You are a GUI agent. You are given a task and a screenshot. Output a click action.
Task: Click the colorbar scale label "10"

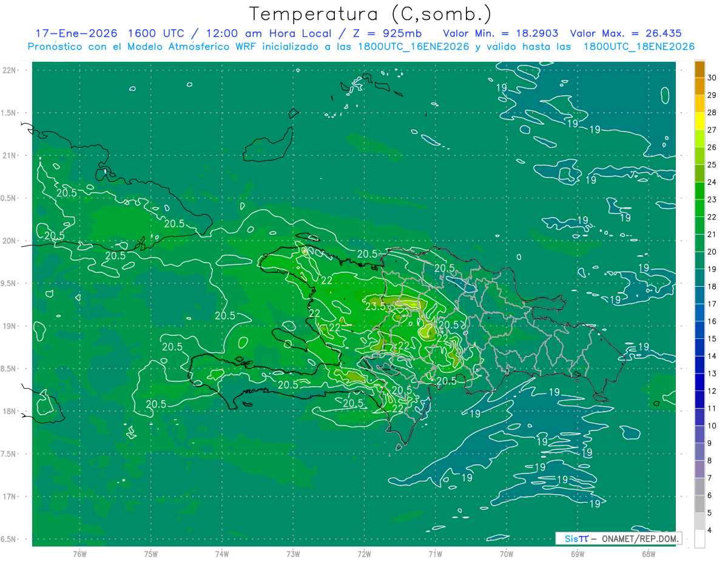pyautogui.click(x=713, y=426)
